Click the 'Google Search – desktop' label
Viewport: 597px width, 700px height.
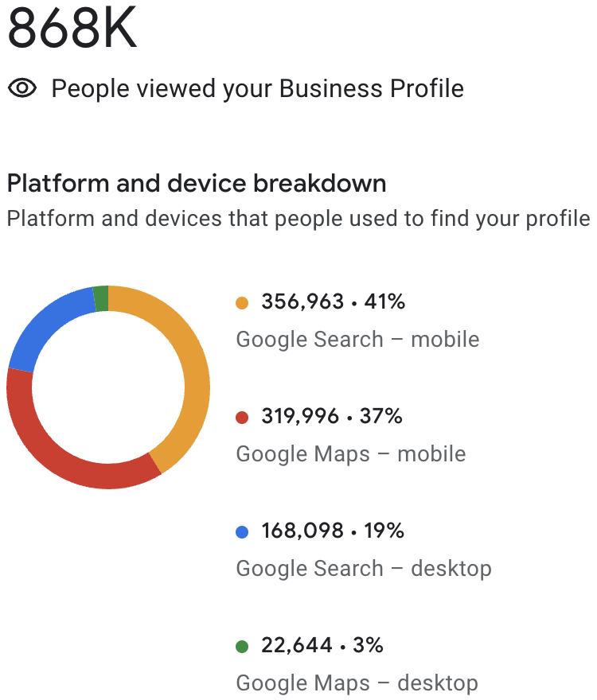[364, 569]
